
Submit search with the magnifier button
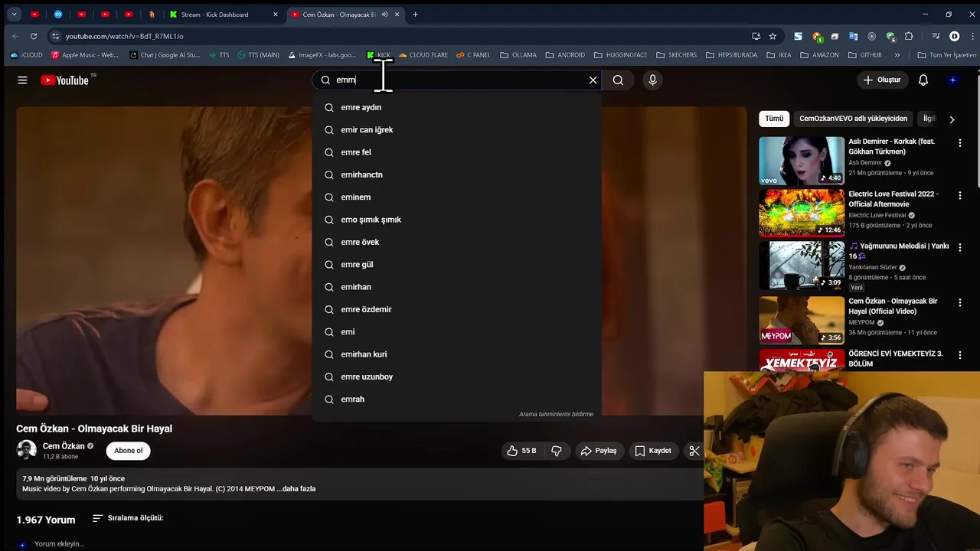(618, 80)
